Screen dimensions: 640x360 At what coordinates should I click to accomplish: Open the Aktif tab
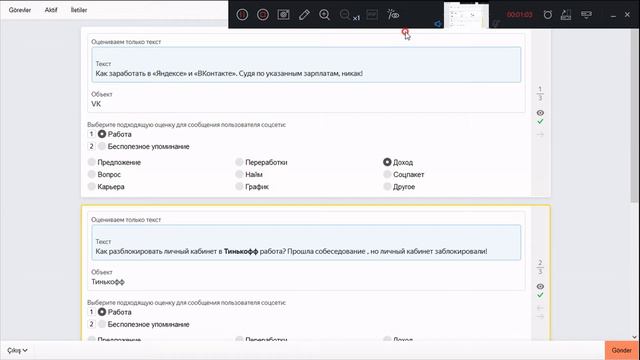click(51, 10)
